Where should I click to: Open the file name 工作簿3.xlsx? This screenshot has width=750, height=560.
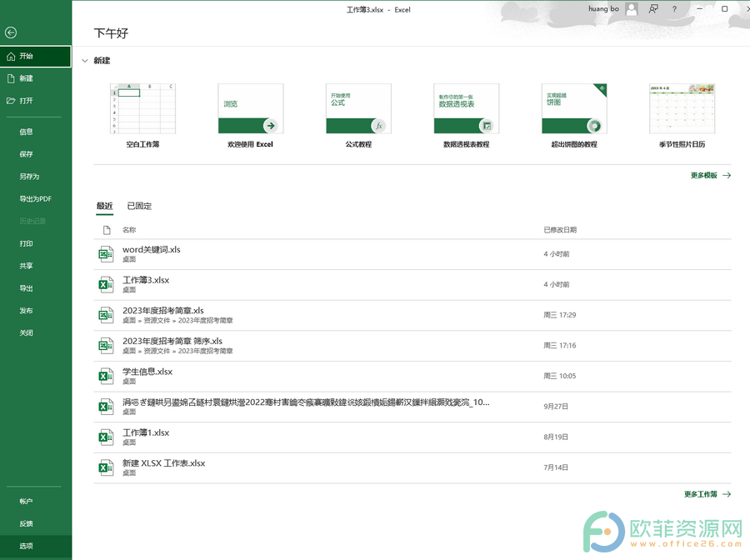click(x=146, y=280)
